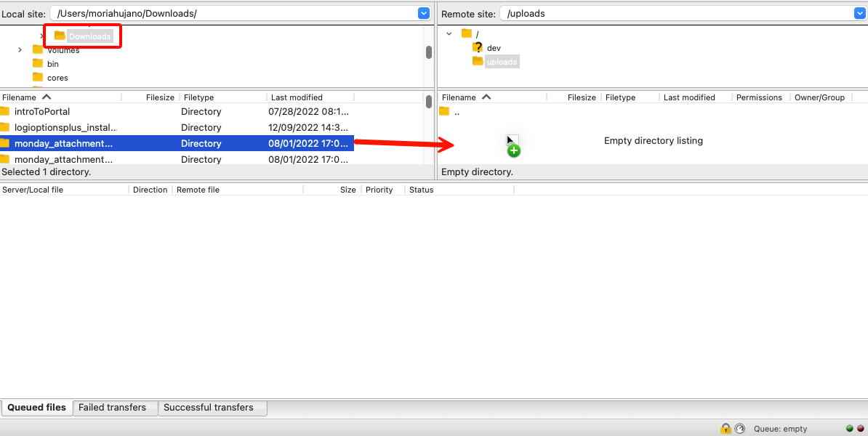Open the Local site path dropdown
Screen dimensions: 868x436
(422, 12)
